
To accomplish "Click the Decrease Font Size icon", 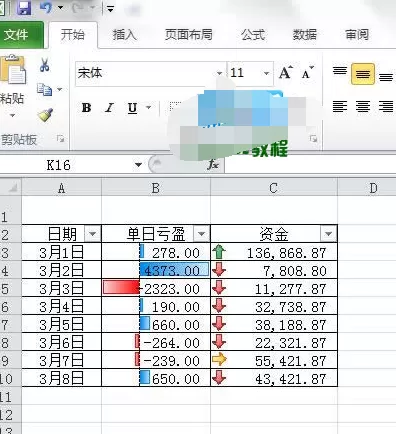I will pyautogui.click(x=307, y=72).
